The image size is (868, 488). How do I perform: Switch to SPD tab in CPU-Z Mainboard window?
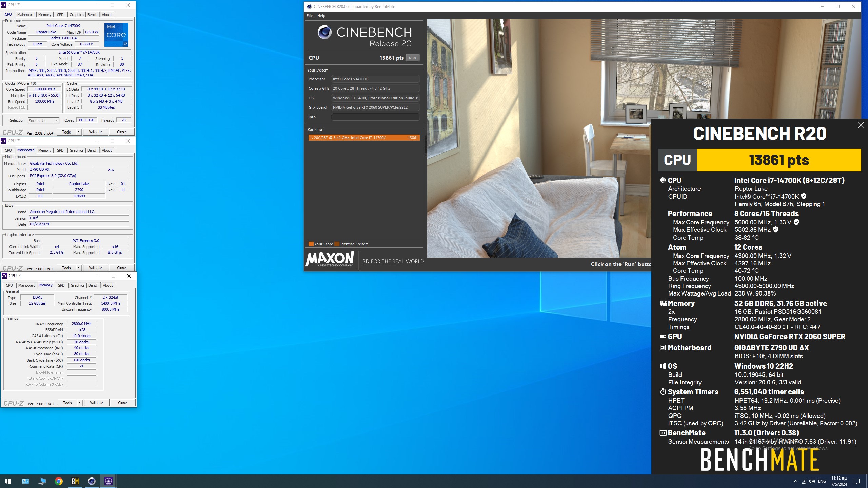(60, 150)
